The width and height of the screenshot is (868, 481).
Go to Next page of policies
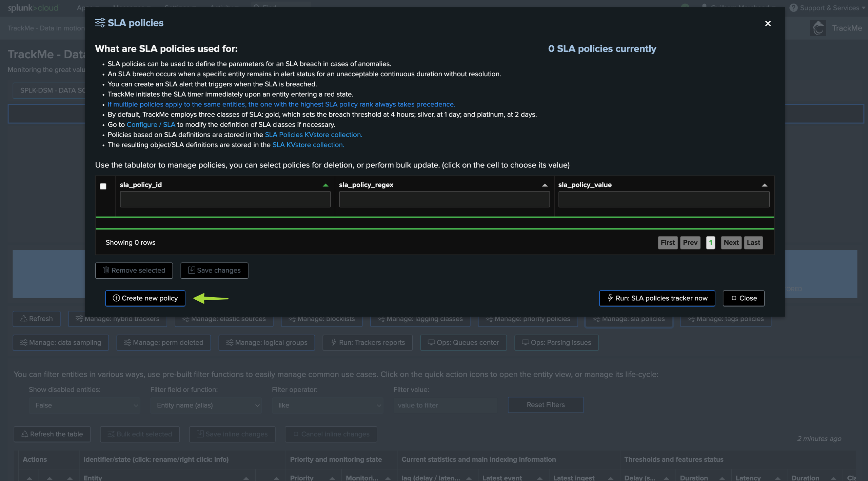731,242
